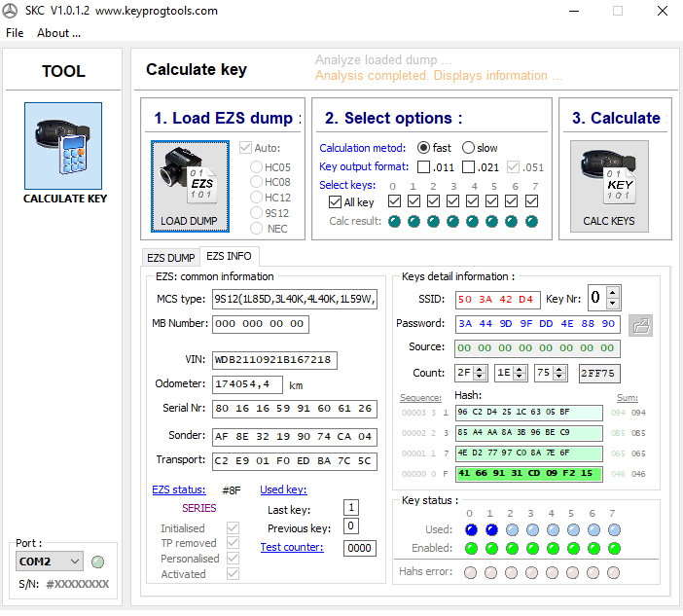Switch to the EZS DUMP tab
This screenshot has width=683, height=616.
pyautogui.click(x=170, y=257)
